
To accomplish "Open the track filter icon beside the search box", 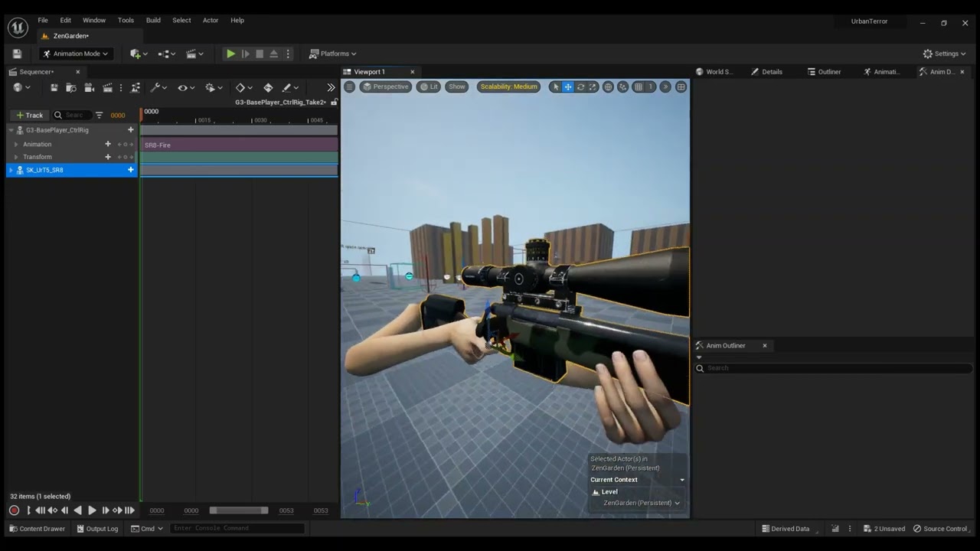I will tap(99, 115).
